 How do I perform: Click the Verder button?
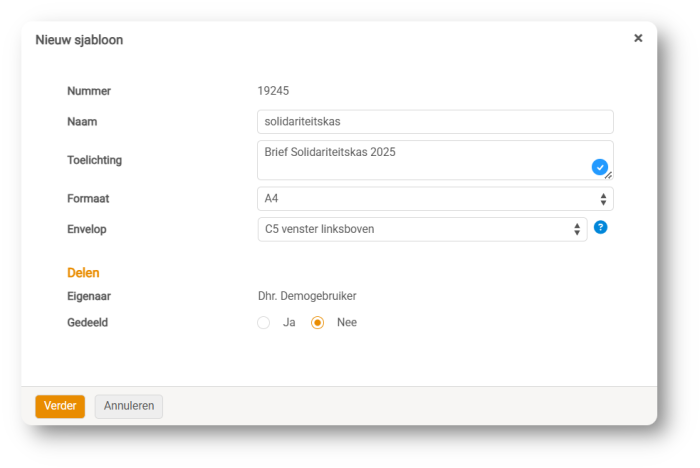point(60,406)
